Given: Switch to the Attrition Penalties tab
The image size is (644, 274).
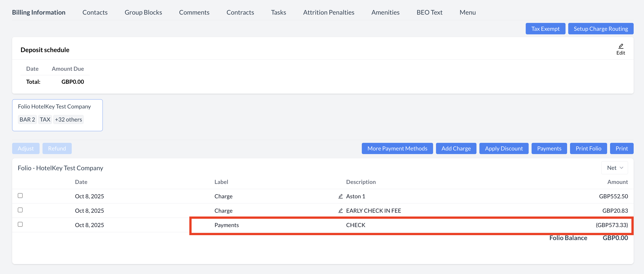Looking at the screenshot, I should [x=329, y=12].
